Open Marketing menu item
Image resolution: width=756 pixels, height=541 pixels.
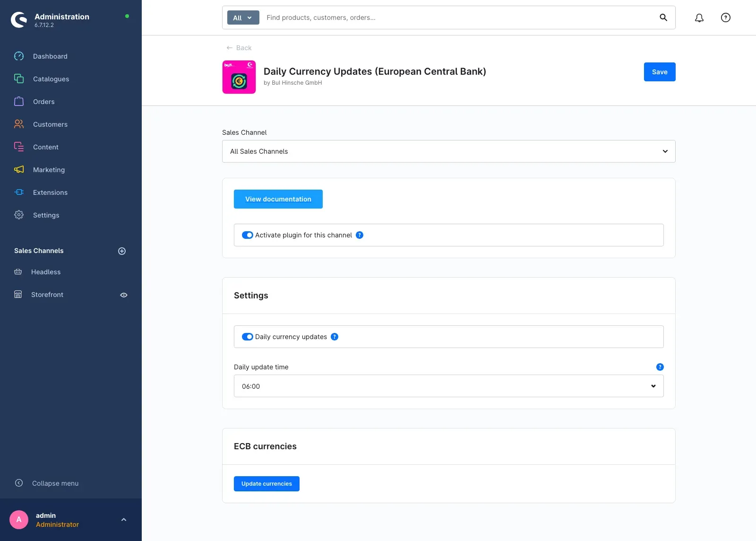[x=49, y=170]
